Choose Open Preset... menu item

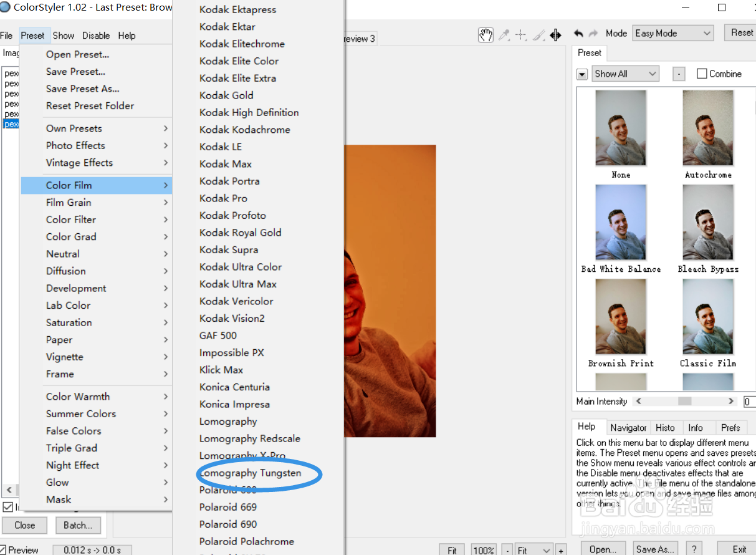pyautogui.click(x=96, y=54)
